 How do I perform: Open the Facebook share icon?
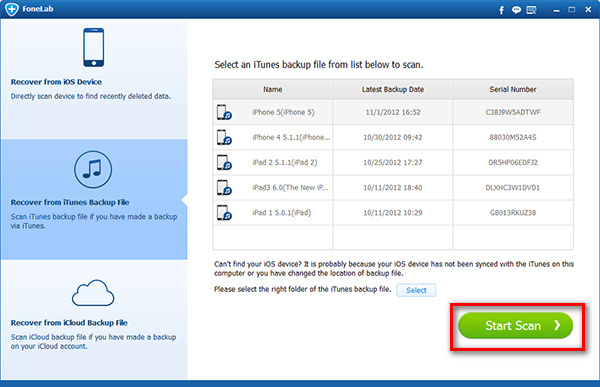(501, 10)
